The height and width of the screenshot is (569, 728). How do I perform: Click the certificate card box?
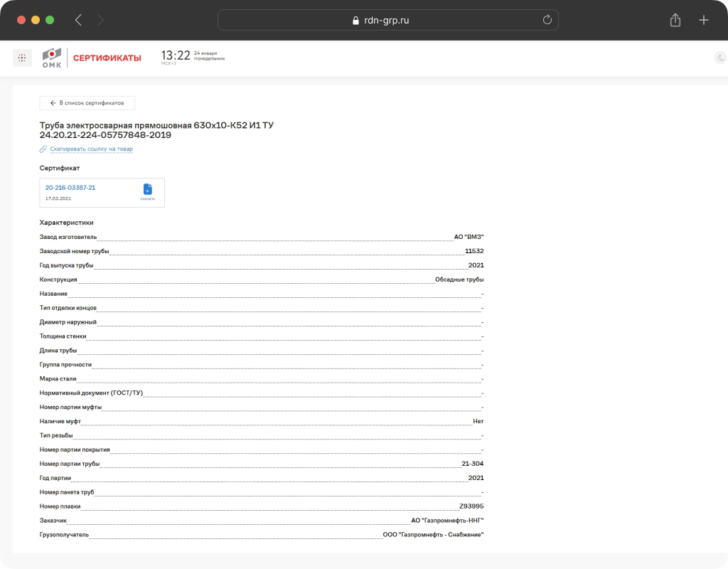tap(102, 193)
